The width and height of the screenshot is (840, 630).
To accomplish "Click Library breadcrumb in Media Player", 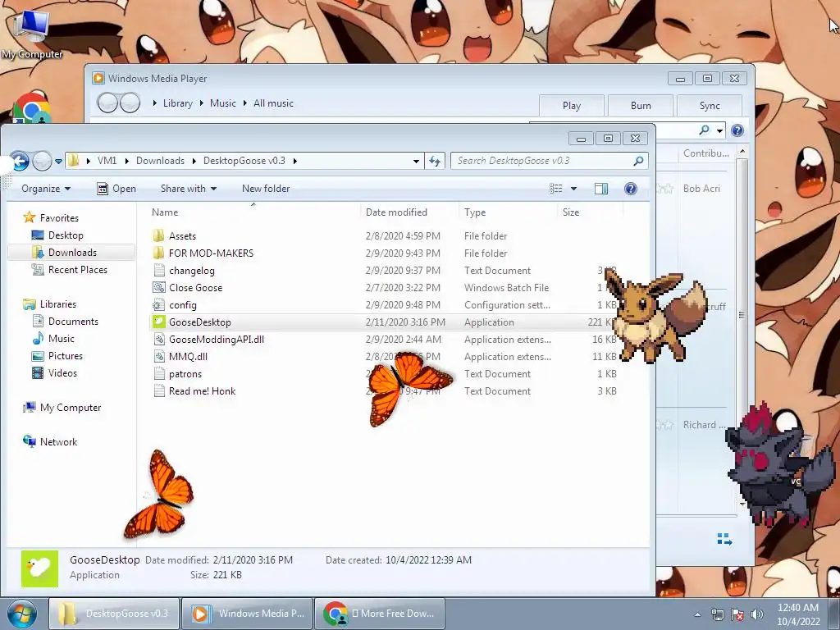I will tap(177, 103).
